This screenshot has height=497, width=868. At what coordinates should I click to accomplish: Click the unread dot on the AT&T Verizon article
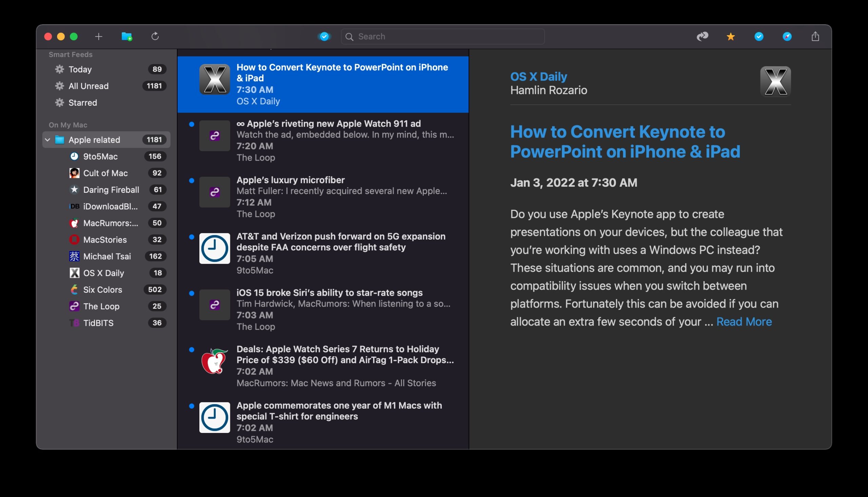(x=192, y=237)
